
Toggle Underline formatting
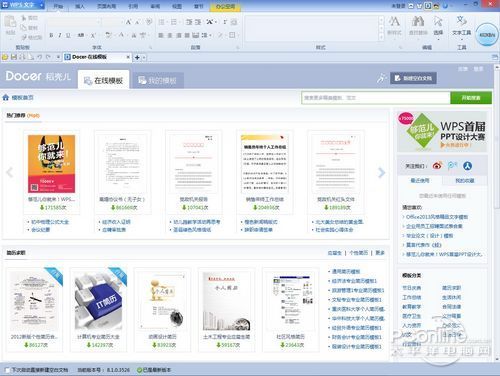click(68, 35)
